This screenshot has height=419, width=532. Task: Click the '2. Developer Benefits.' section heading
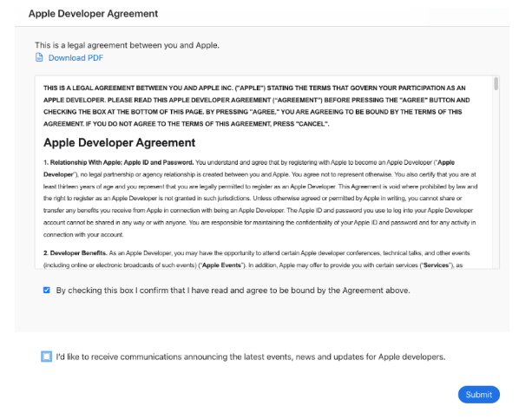[76, 253]
